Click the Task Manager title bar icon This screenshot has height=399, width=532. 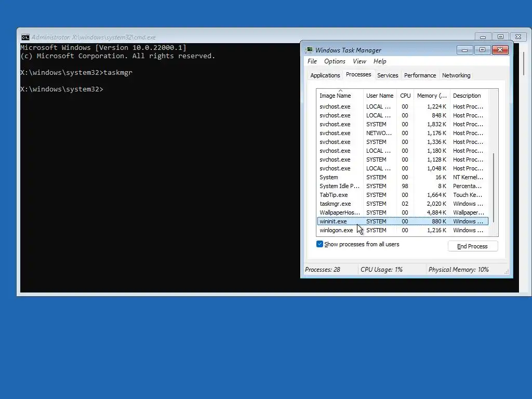[x=309, y=50]
